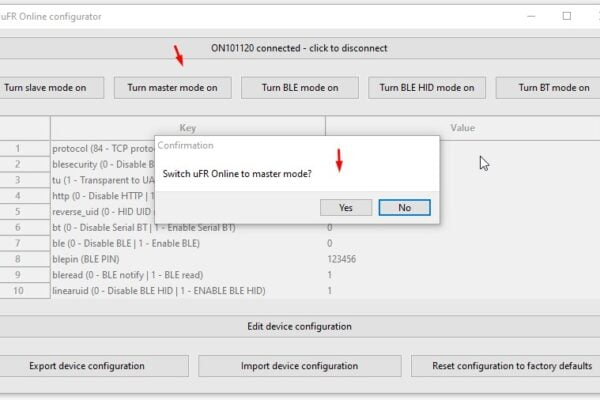
Task: Click Turn BLE HID mode on button
Action: point(427,88)
